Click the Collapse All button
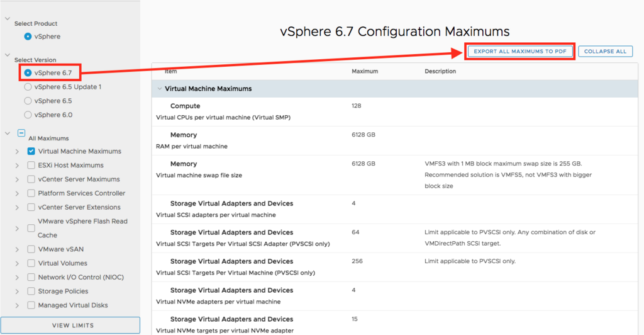 click(606, 52)
